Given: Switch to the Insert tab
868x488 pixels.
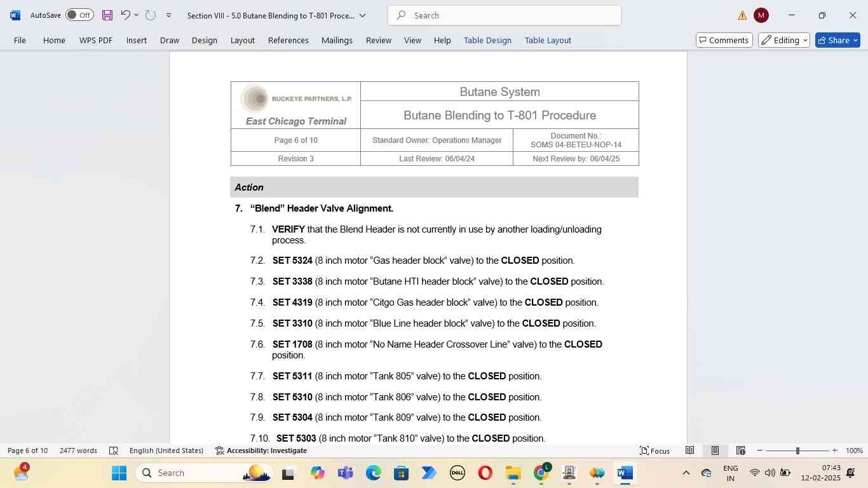Looking at the screenshot, I should tap(137, 40).
